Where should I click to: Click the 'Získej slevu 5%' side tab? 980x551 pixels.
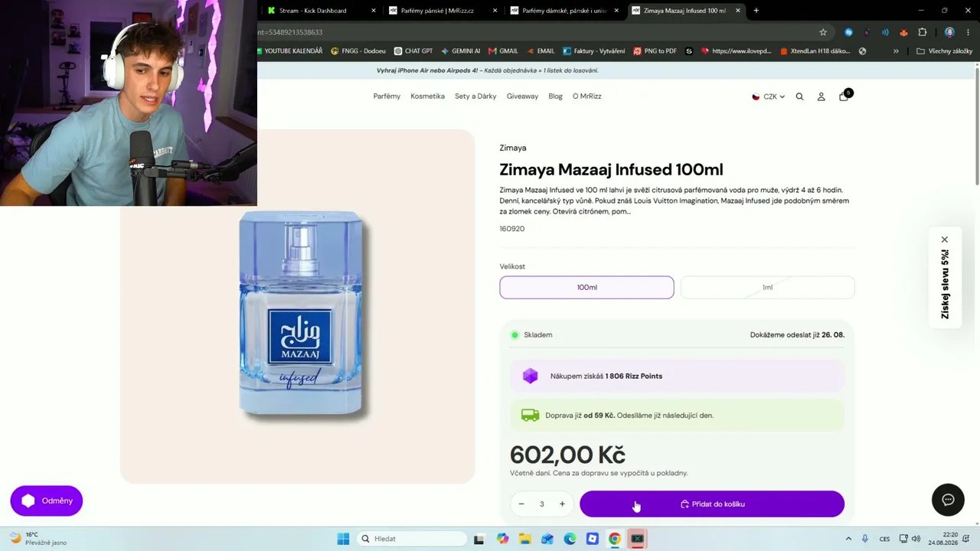pyautogui.click(x=945, y=285)
